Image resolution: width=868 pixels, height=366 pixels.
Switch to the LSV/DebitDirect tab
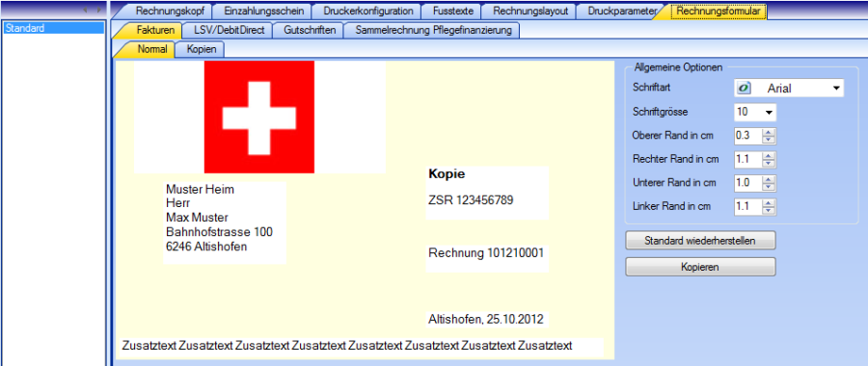click(x=229, y=31)
